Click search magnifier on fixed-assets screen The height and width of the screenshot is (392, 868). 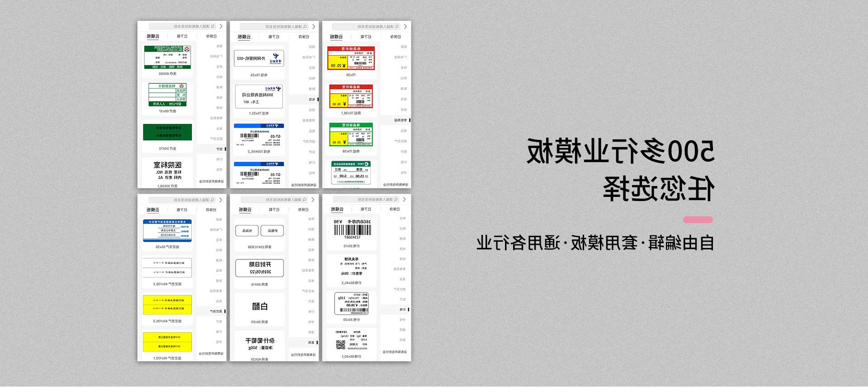212,200
